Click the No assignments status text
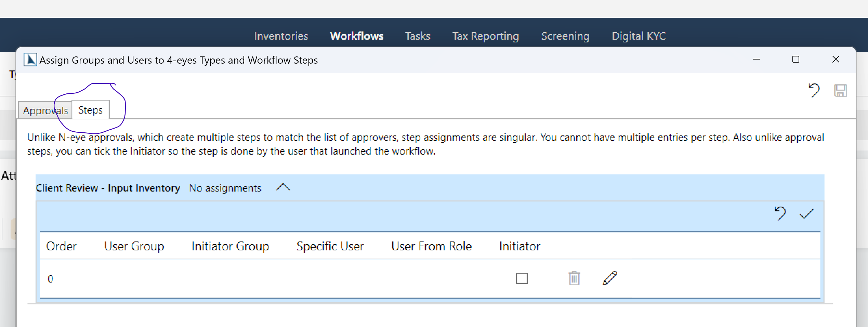The height and width of the screenshot is (327, 868). click(x=225, y=188)
